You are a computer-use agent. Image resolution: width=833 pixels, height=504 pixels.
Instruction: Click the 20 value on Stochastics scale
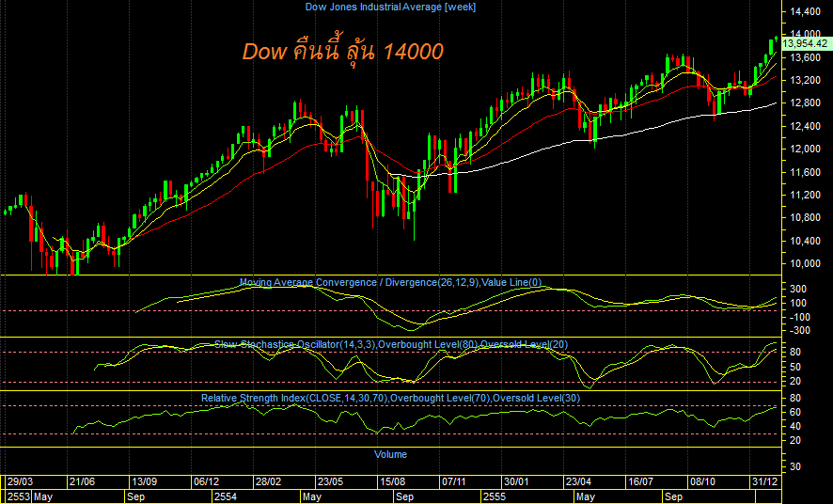(795, 382)
